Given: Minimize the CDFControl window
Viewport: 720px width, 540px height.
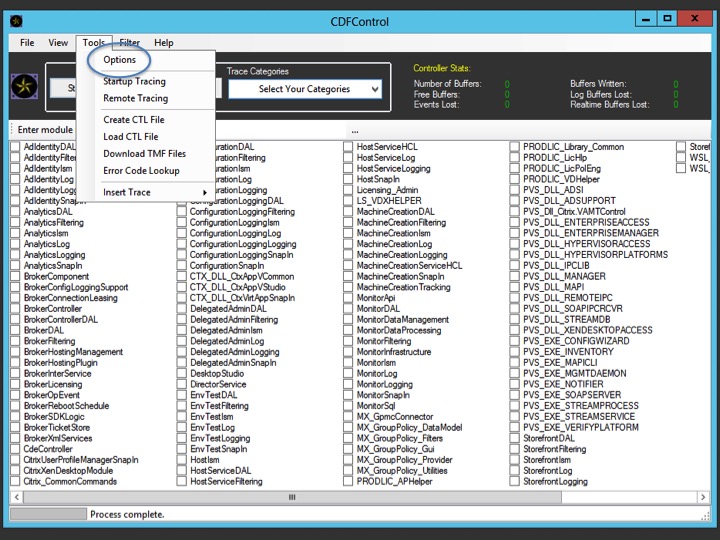Looking at the screenshot, I should pyautogui.click(x=646, y=19).
